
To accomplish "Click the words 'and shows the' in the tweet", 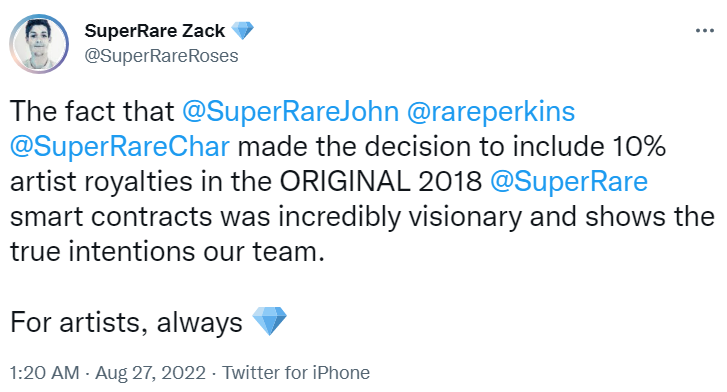I will click(x=622, y=217).
